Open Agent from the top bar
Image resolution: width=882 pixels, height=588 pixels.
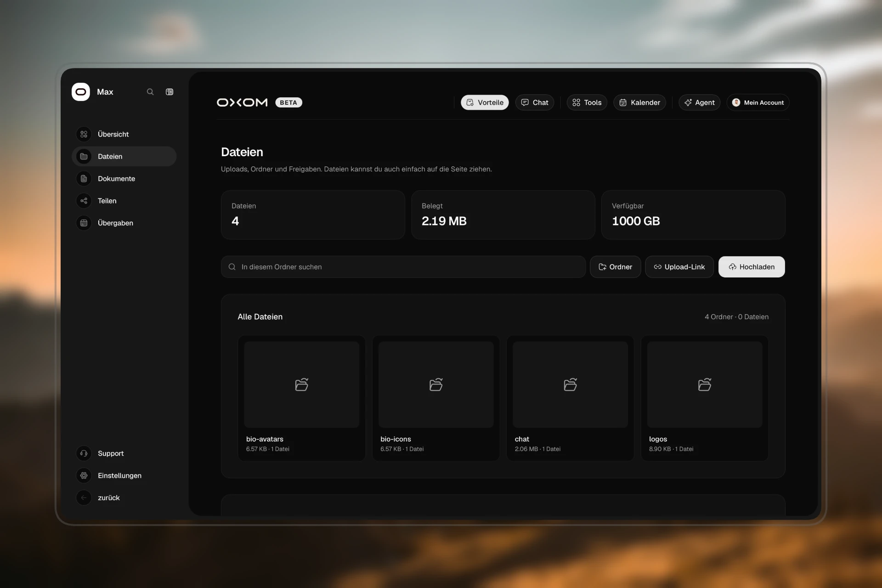tap(699, 102)
